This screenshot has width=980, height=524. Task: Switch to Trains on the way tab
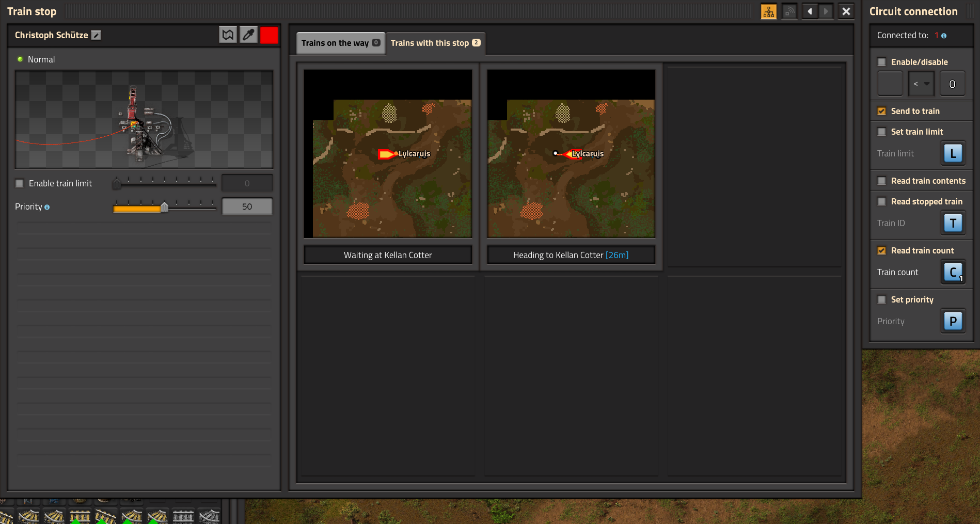[x=340, y=43]
